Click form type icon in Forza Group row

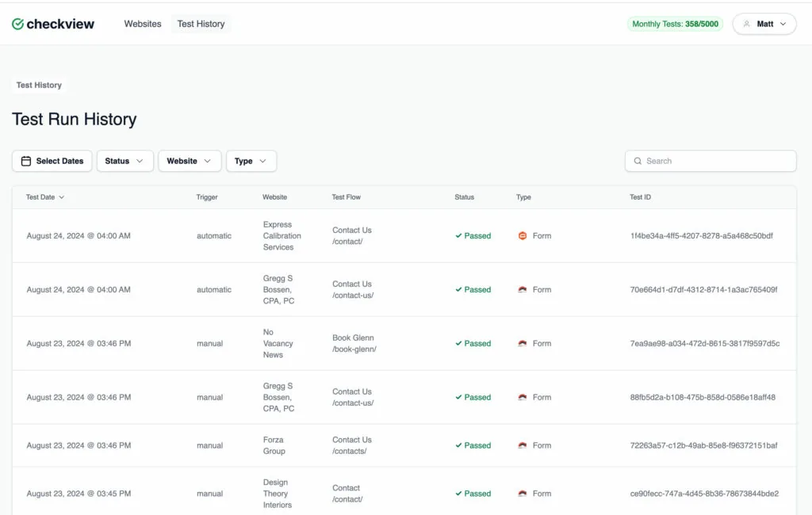pyautogui.click(x=523, y=445)
